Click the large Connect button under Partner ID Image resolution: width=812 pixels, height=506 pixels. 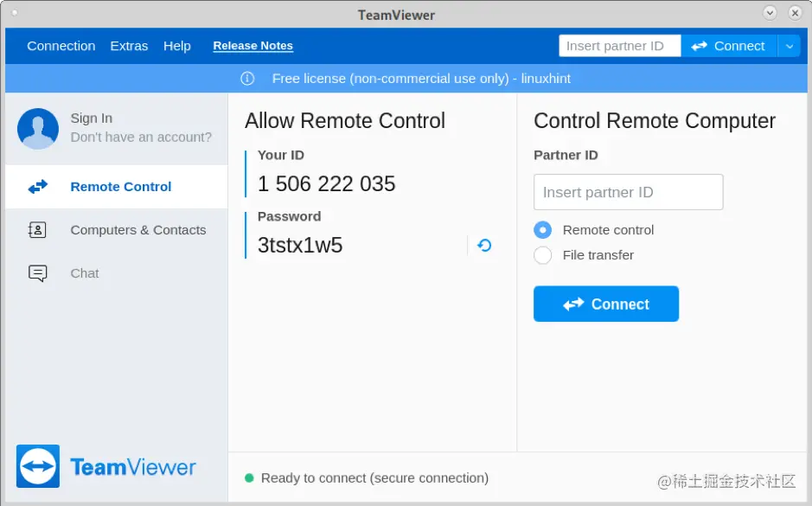tap(606, 304)
